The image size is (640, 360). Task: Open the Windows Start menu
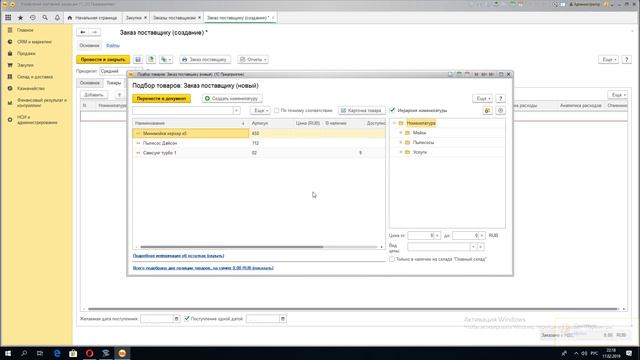[x=8, y=353]
